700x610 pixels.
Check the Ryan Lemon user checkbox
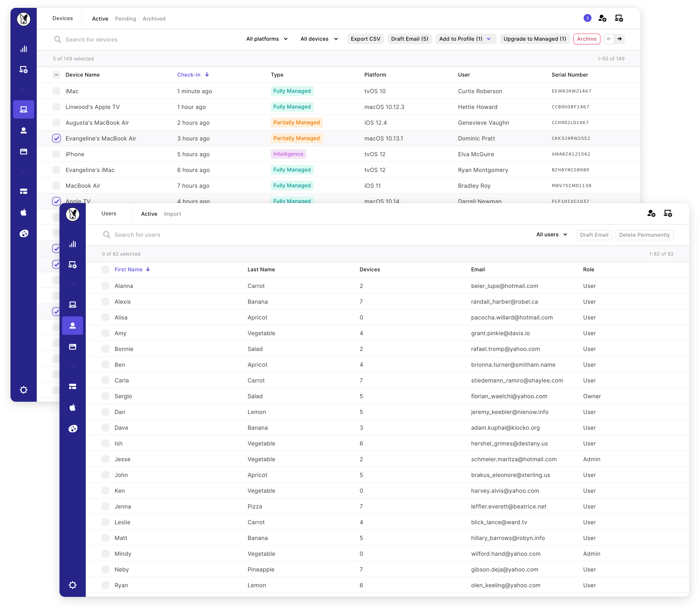[105, 585]
